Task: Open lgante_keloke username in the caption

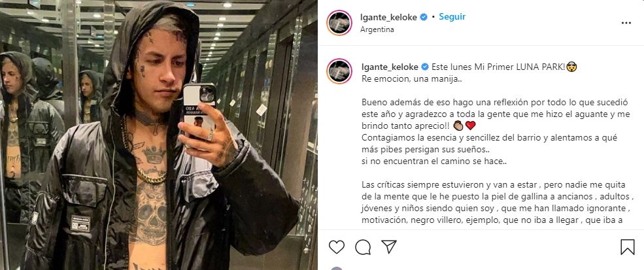Action: tap(390, 67)
